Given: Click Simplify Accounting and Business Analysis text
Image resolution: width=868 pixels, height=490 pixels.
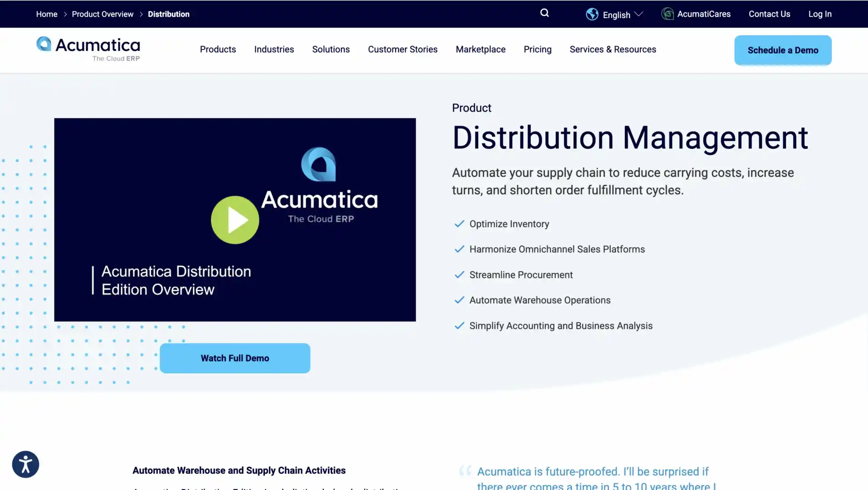Looking at the screenshot, I should 561,326.
